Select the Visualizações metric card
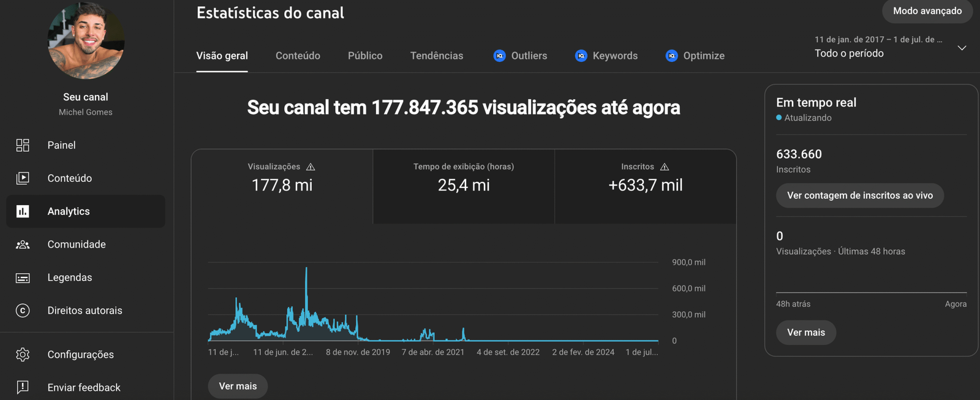 pyautogui.click(x=282, y=186)
